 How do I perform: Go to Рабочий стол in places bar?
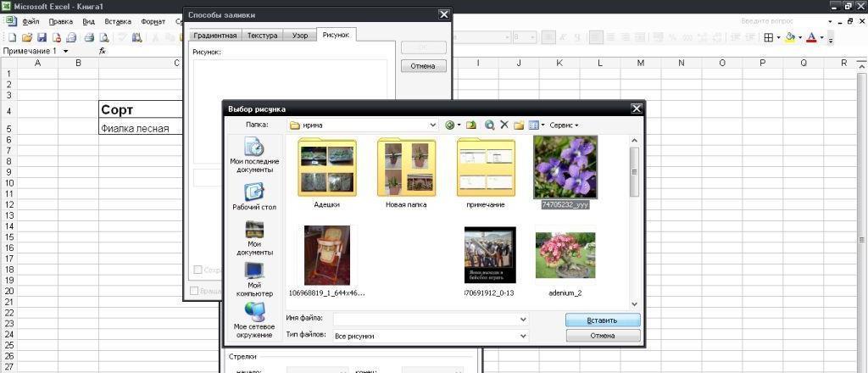coord(254,197)
